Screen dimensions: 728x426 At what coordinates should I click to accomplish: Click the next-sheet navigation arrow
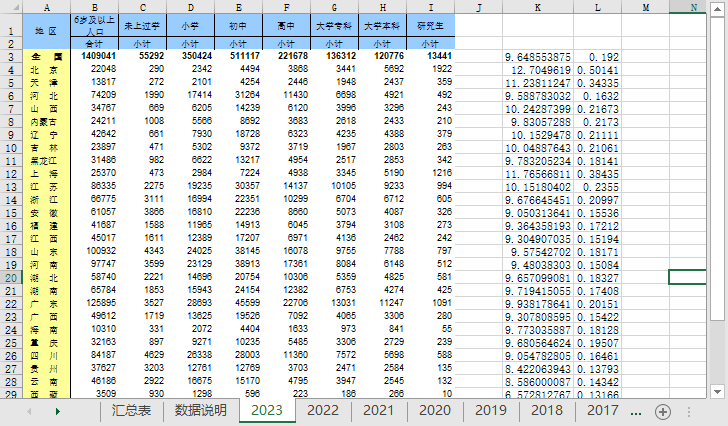(x=58, y=411)
